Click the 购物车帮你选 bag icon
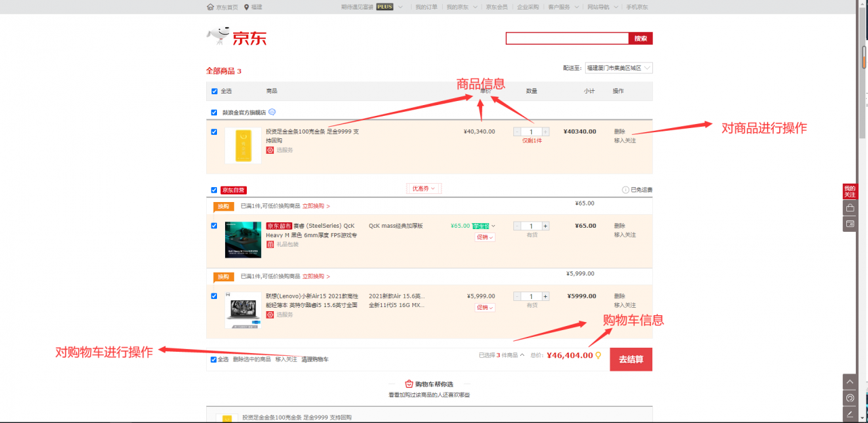This screenshot has width=868, height=423. (x=409, y=384)
